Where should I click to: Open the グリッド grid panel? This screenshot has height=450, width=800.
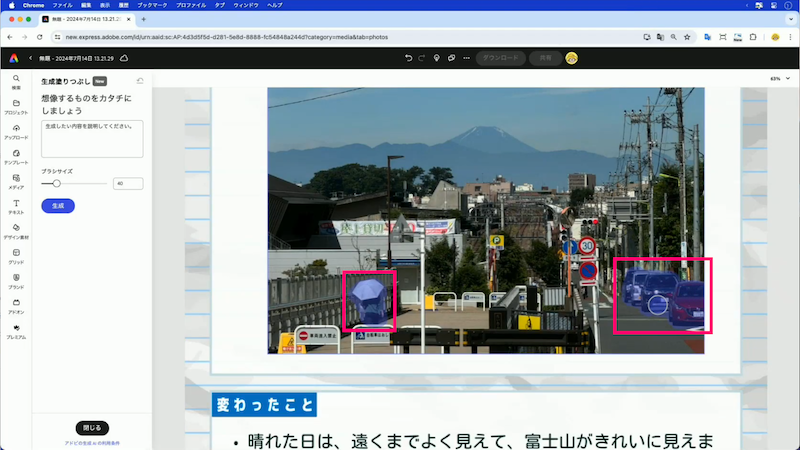click(x=16, y=257)
